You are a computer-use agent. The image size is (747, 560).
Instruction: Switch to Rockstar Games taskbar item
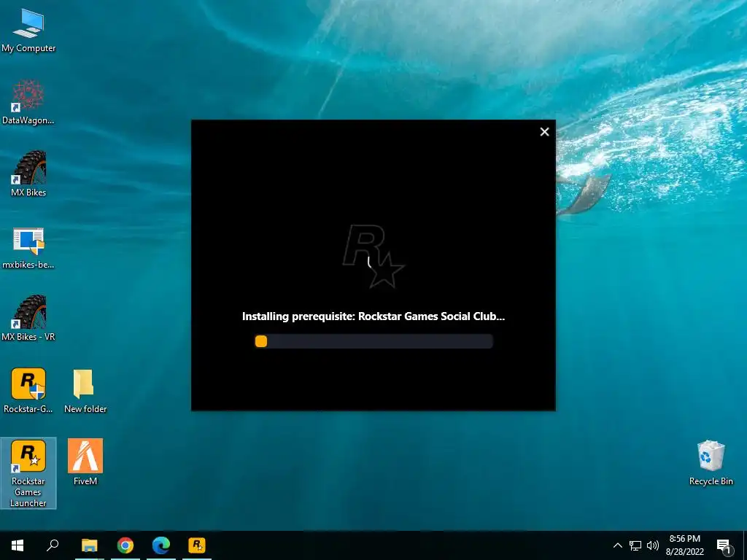coord(197,545)
